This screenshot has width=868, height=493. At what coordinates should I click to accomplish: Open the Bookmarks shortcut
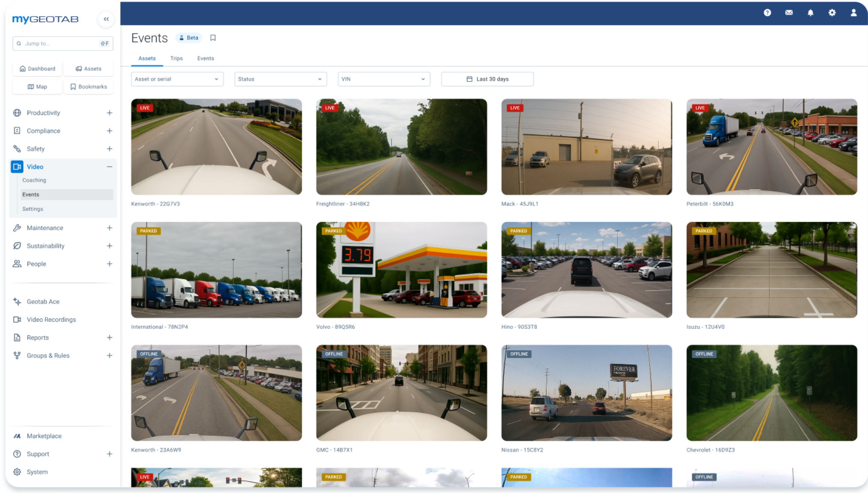tap(89, 86)
